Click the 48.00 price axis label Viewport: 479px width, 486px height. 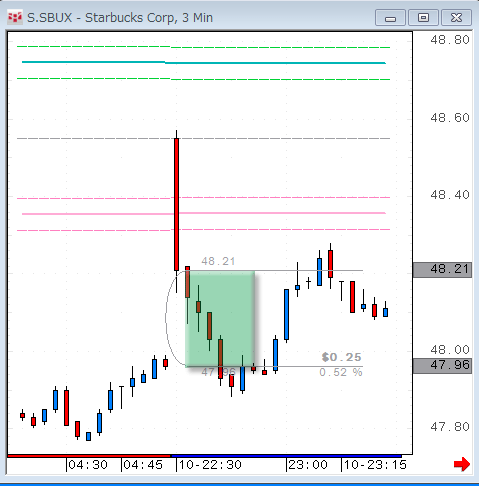(x=450, y=350)
